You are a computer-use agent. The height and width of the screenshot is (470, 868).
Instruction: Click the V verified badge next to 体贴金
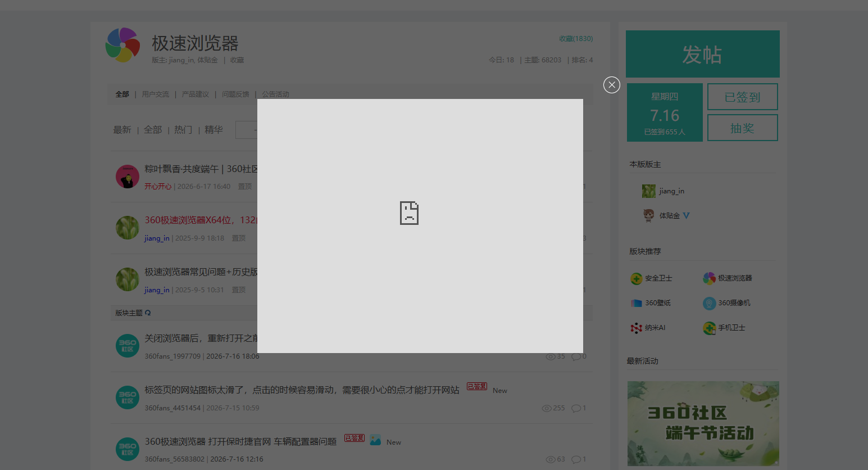pyautogui.click(x=686, y=215)
